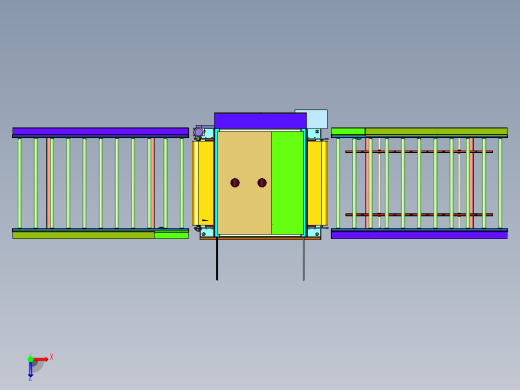520x390 pixels.
Task: Select the gray leg below center machine
Action: 304,259
